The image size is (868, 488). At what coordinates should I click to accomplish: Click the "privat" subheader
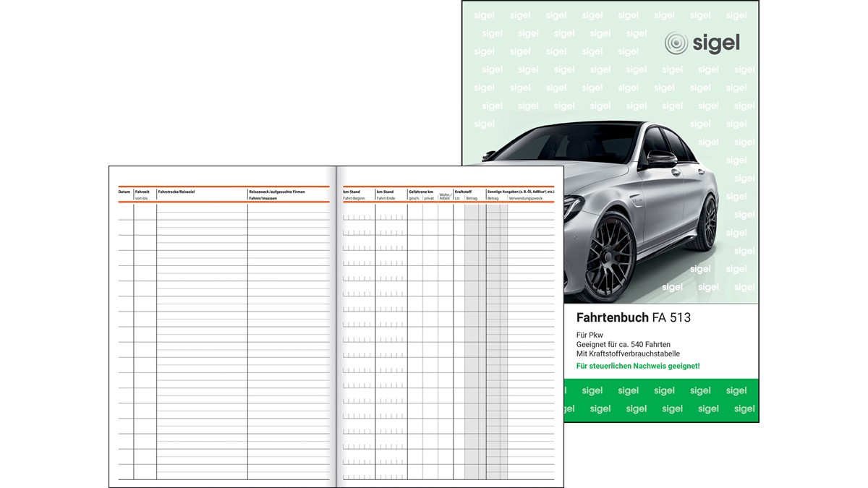click(x=429, y=197)
